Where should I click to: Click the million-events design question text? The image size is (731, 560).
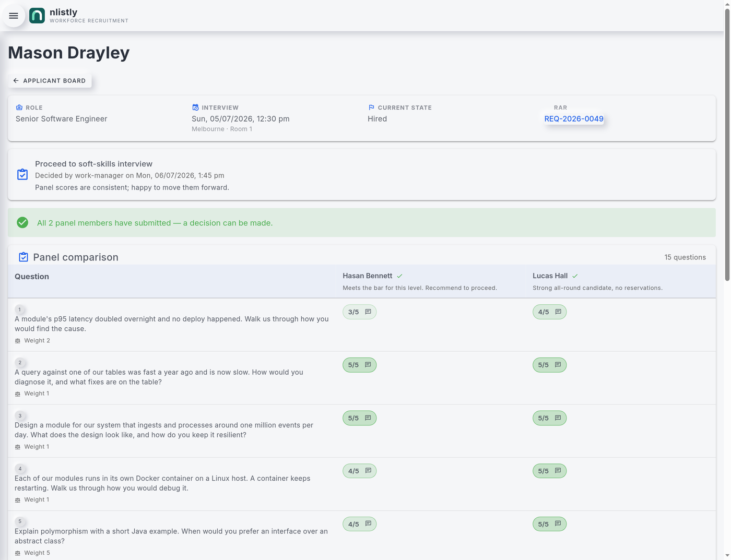164,430
